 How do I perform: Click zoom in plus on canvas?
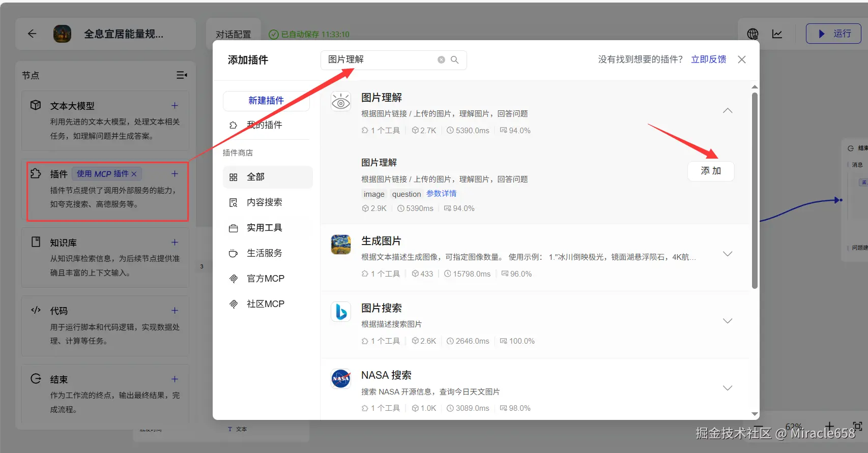coord(829,426)
